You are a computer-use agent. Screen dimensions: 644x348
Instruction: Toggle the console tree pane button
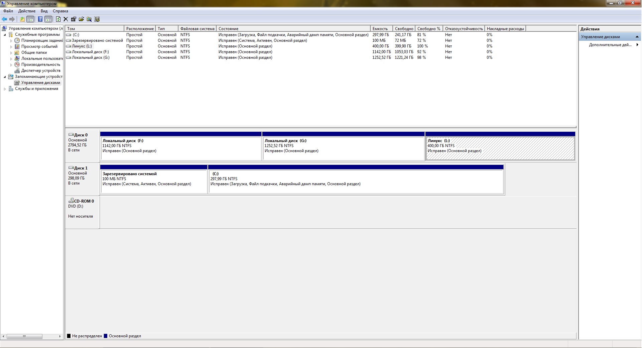click(30, 19)
